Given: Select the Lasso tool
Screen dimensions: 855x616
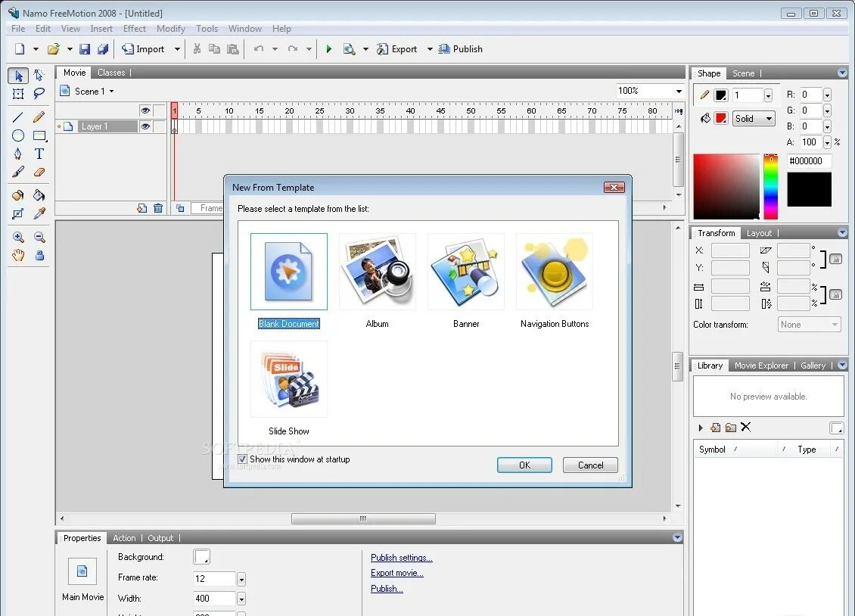Looking at the screenshot, I should 39,94.
